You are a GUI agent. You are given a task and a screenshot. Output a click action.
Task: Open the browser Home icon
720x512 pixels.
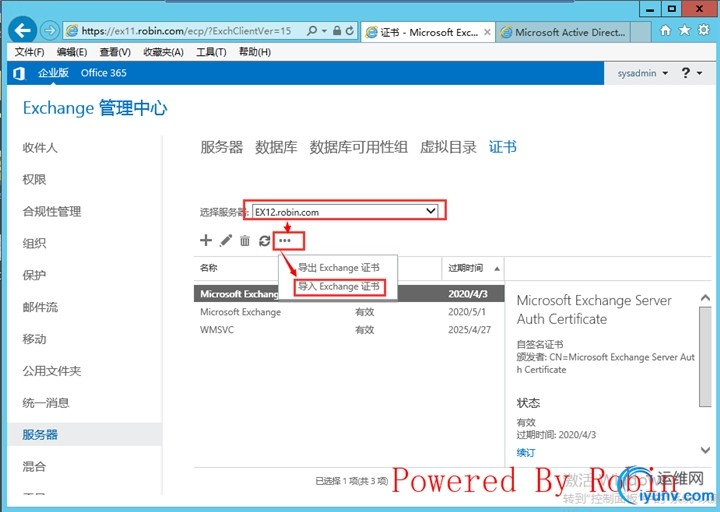[665, 30]
